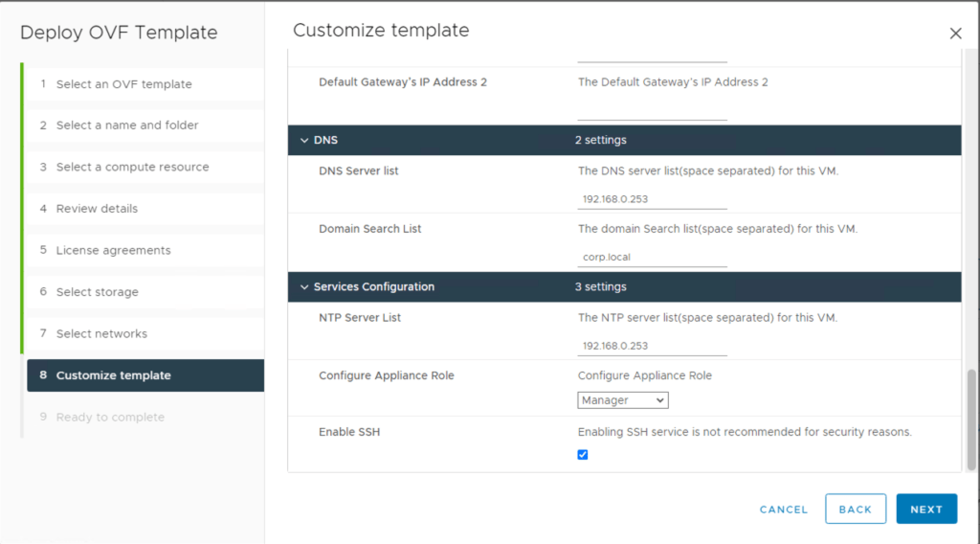The height and width of the screenshot is (544, 980).
Task: Go to step 1 Select an OVF template
Action: pyautogui.click(x=123, y=84)
